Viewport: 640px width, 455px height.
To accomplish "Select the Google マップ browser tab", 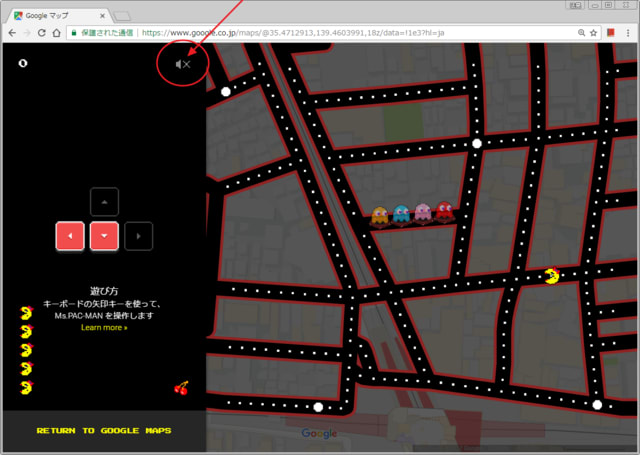I will pos(55,14).
